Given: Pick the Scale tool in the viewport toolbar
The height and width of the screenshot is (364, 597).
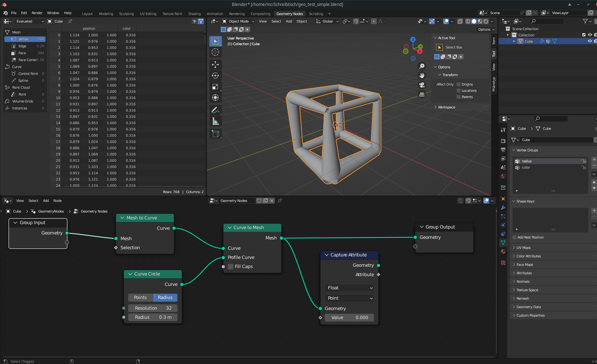Looking at the screenshot, I should pos(215,87).
